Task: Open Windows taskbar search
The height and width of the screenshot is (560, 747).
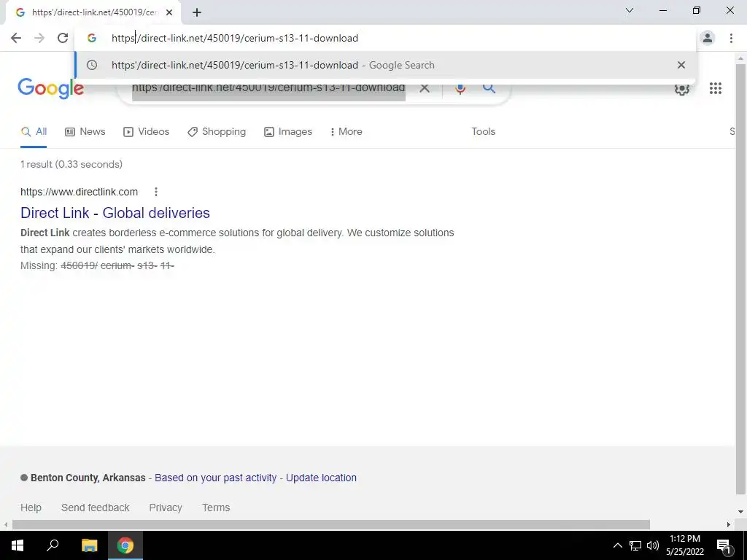Action: tap(53, 545)
